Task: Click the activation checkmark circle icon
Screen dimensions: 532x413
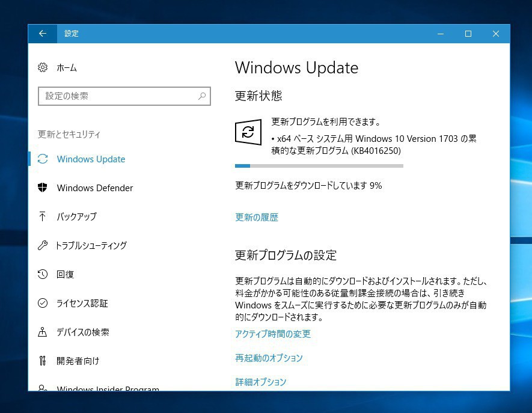Action: click(43, 303)
